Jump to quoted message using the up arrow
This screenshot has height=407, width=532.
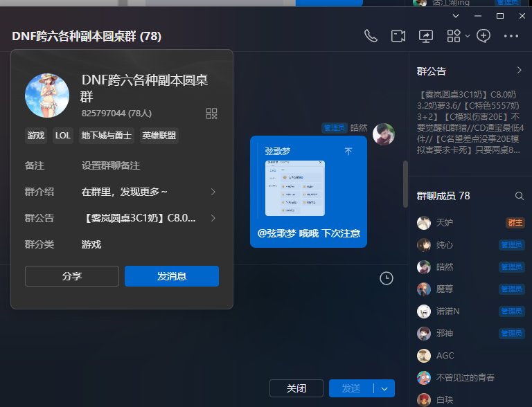point(348,152)
